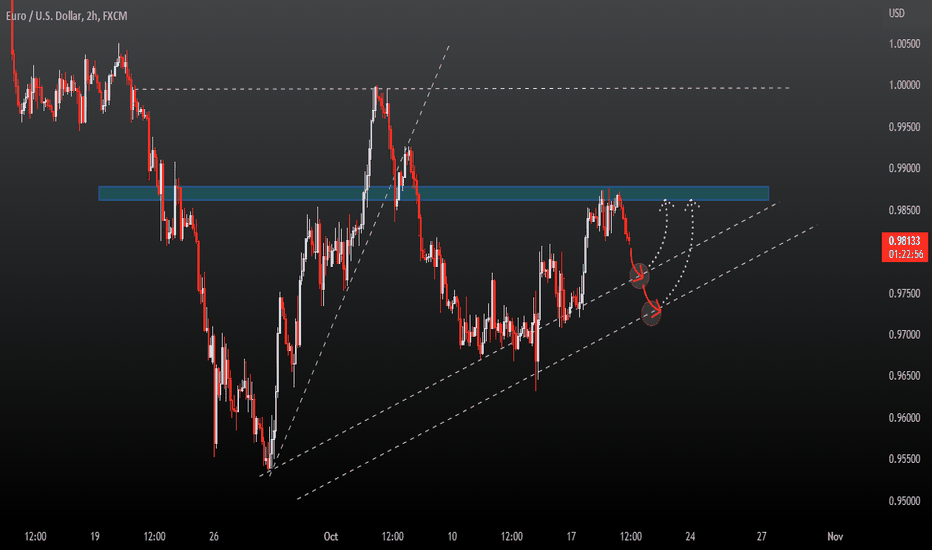Click the 1.00000 price axis label

pos(904,85)
